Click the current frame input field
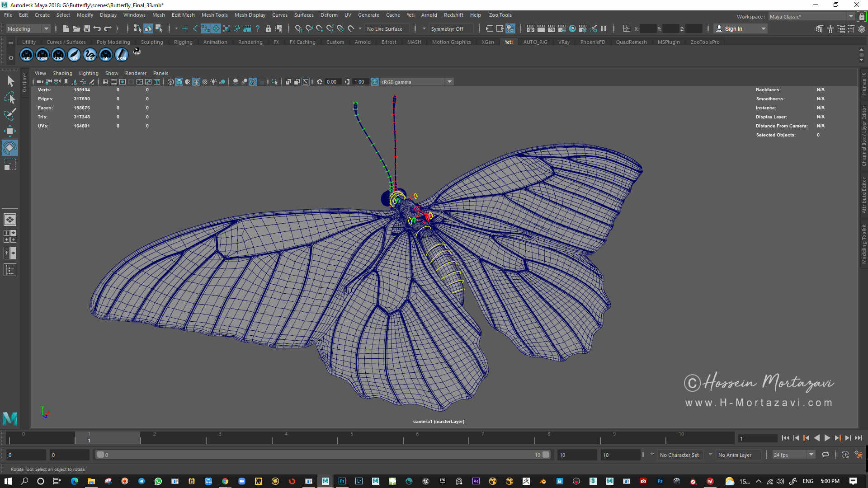Image resolution: width=868 pixels, height=488 pixels. [757, 438]
